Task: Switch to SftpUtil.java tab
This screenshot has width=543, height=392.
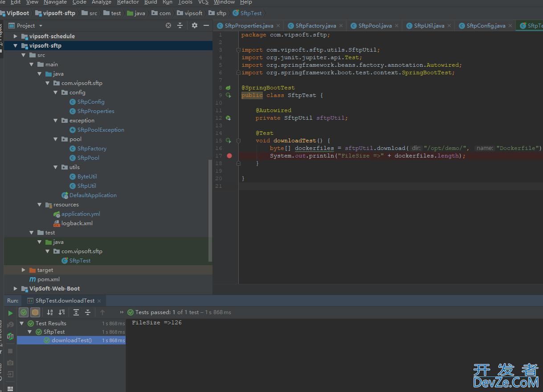Action: [x=429, y=26]
